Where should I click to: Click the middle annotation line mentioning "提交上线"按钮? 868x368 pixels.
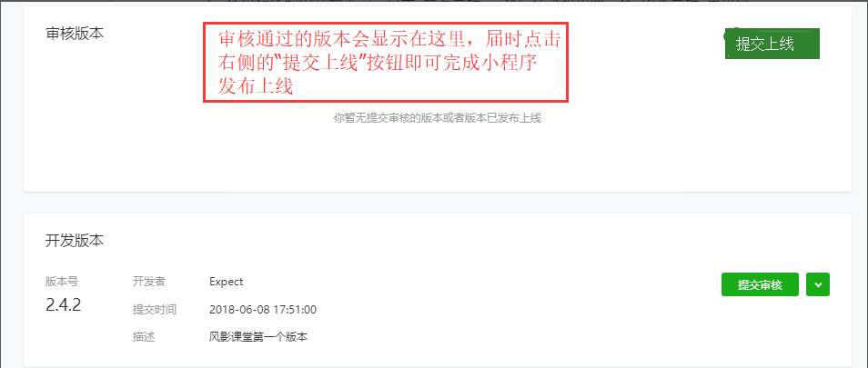(378, 63)
